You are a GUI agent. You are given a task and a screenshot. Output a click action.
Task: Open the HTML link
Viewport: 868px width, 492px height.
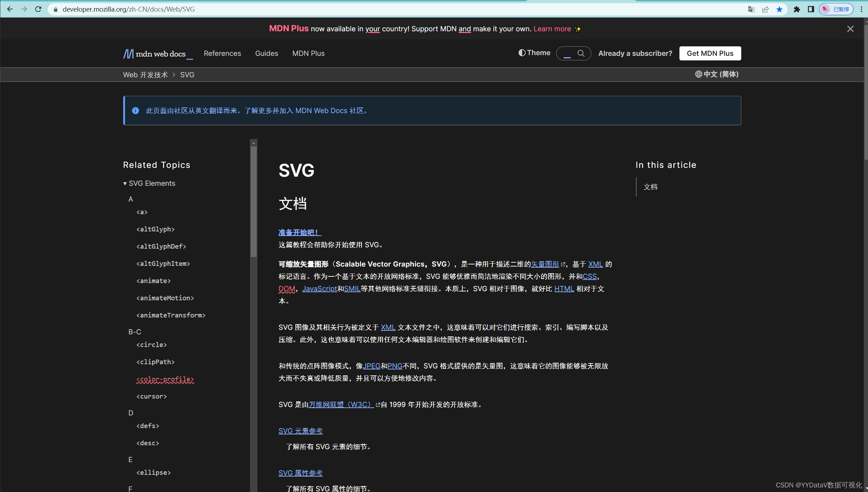click(x=564, y=289)
